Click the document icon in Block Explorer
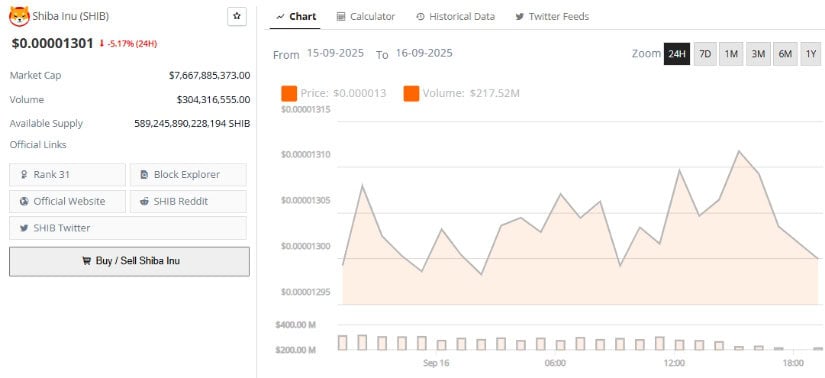This screenshot has height=378, width=825. (144, 175)
